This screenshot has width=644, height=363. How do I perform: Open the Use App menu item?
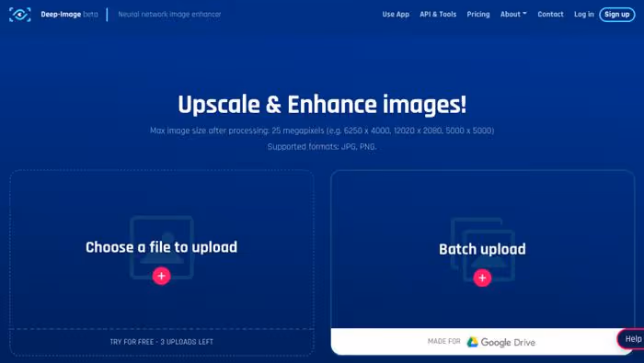(x=396, y=15)
